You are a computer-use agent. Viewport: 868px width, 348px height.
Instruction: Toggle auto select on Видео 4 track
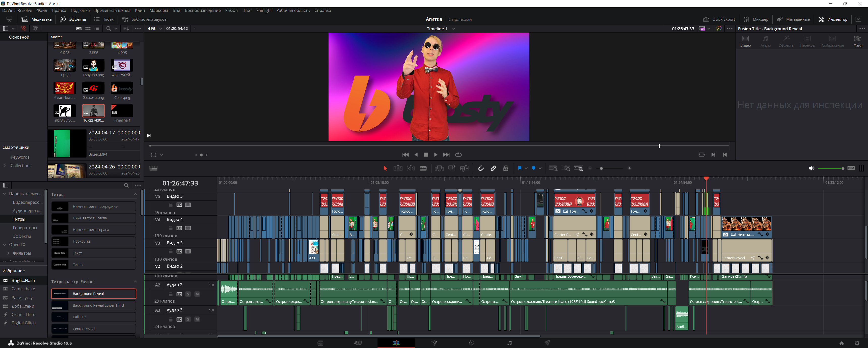coord(179,228)
